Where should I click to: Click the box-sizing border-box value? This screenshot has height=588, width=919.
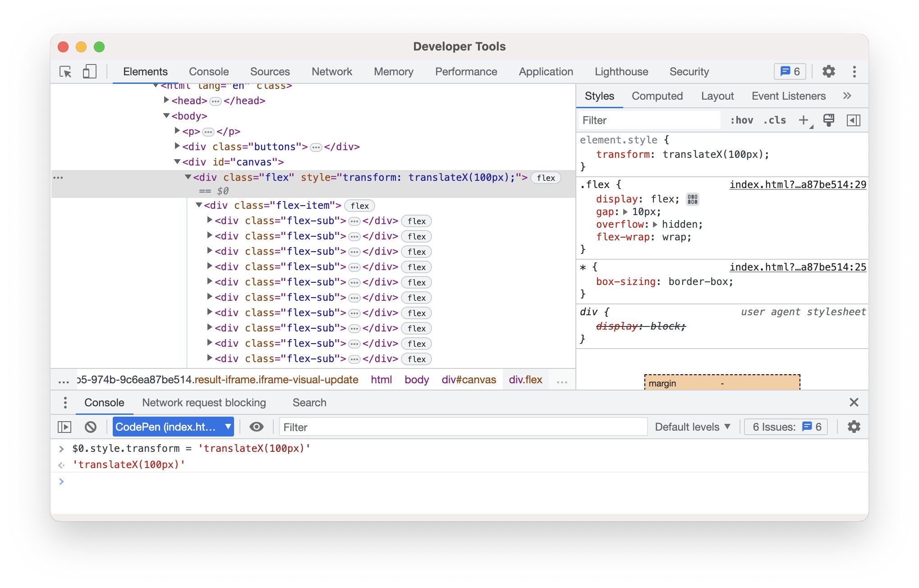pyautogui.click(x=698, y=282)
